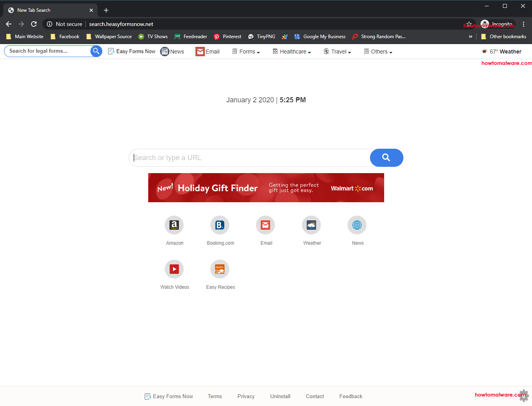The image size is (532, 406).
Task: Focus the Search for legal forms input
Action: pos(47,51)
